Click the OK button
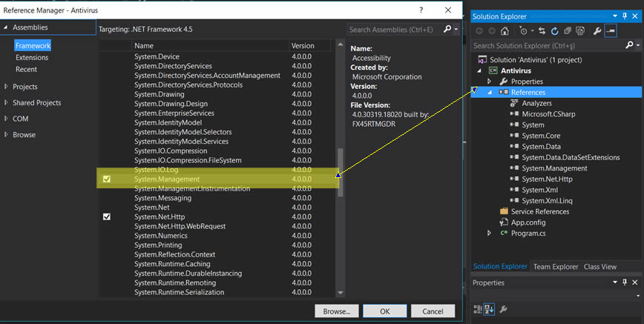The height and width of the screenshot is (324, 644). 384,311
